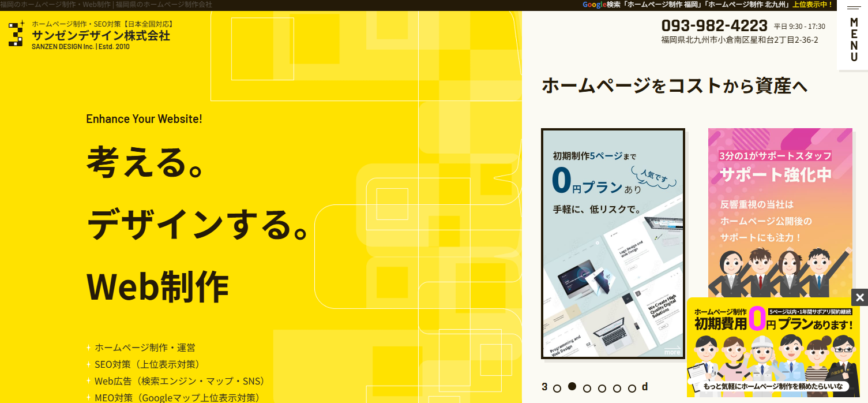Close the floating 0円プラン popup banner
Image resolution: width=868 pixels, height=403 pixels.
[x=859, y=297]
